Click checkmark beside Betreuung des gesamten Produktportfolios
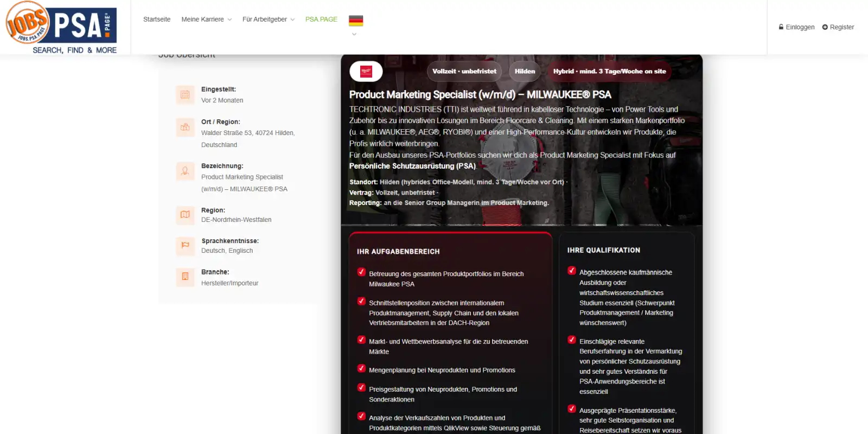 click(x=361, y=272)
